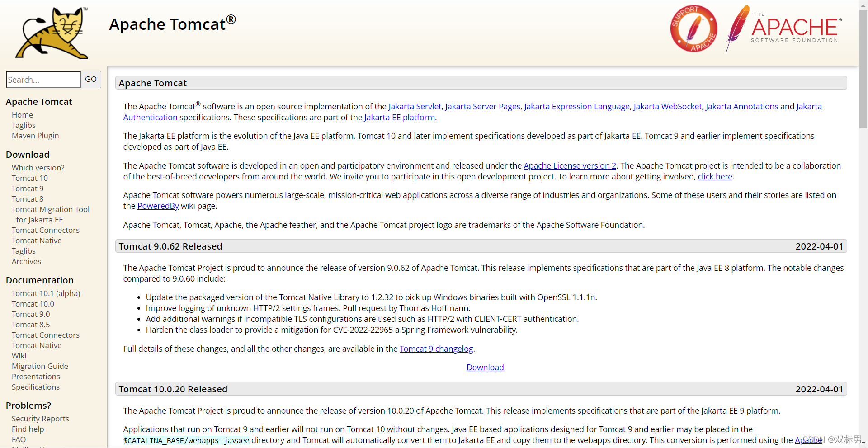The width and height of the screenshot is (868, 448).
Task: Click the scrollbar down arrow
Action: coord(863,443)
